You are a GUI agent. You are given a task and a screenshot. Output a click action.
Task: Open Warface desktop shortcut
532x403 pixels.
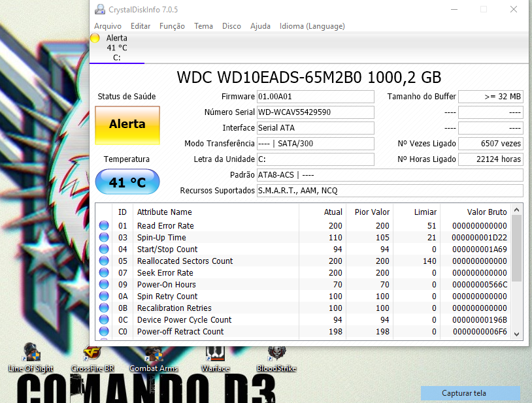[215, 357]
